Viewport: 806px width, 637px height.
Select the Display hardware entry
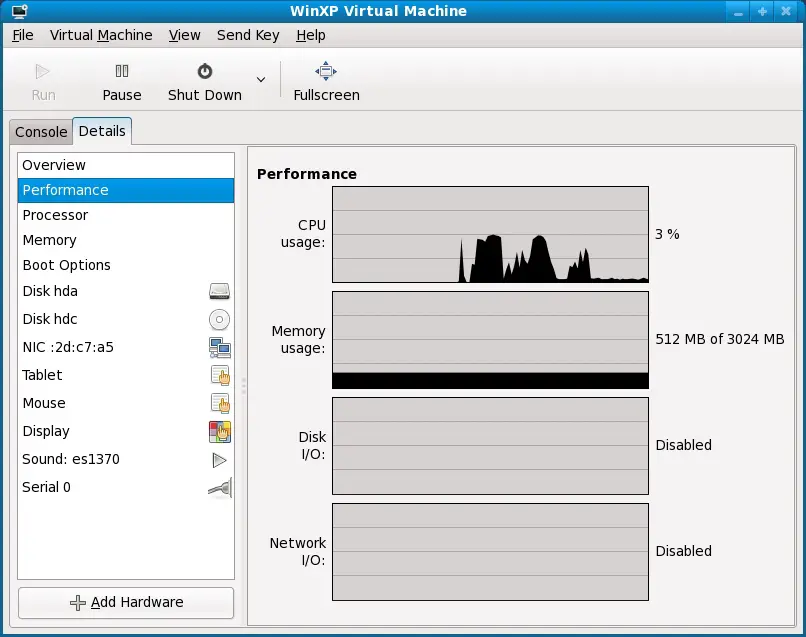coord(126,431)
